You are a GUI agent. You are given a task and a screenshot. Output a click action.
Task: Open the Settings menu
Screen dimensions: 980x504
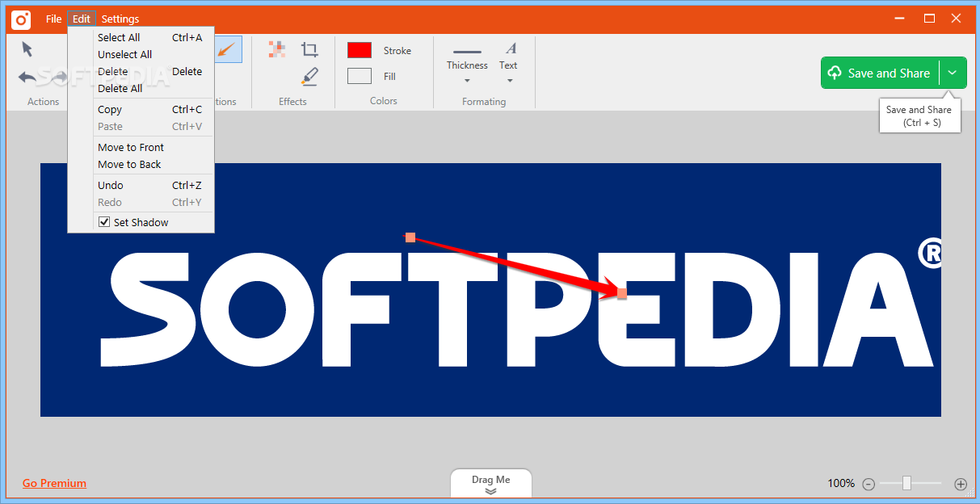(120, 19)
